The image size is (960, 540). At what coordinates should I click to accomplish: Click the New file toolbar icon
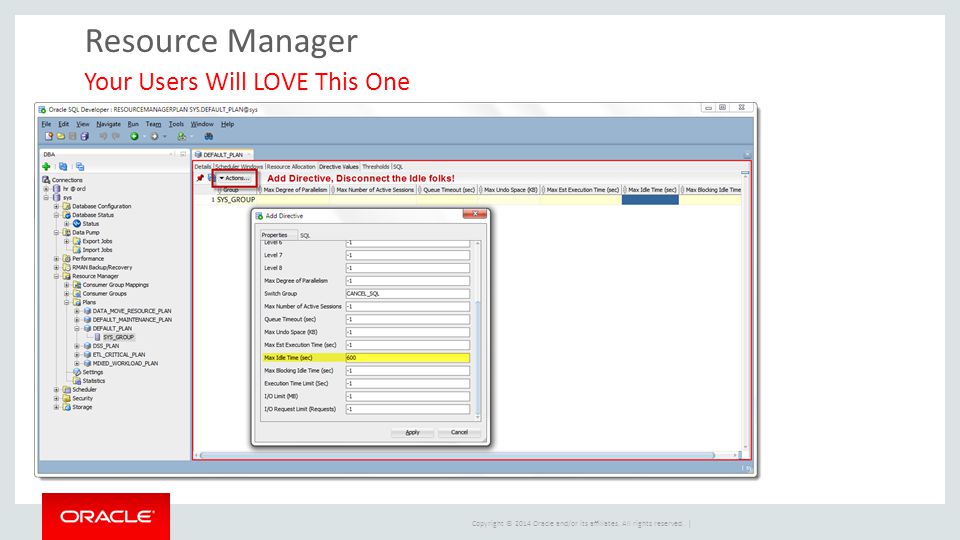click(49, 137)
